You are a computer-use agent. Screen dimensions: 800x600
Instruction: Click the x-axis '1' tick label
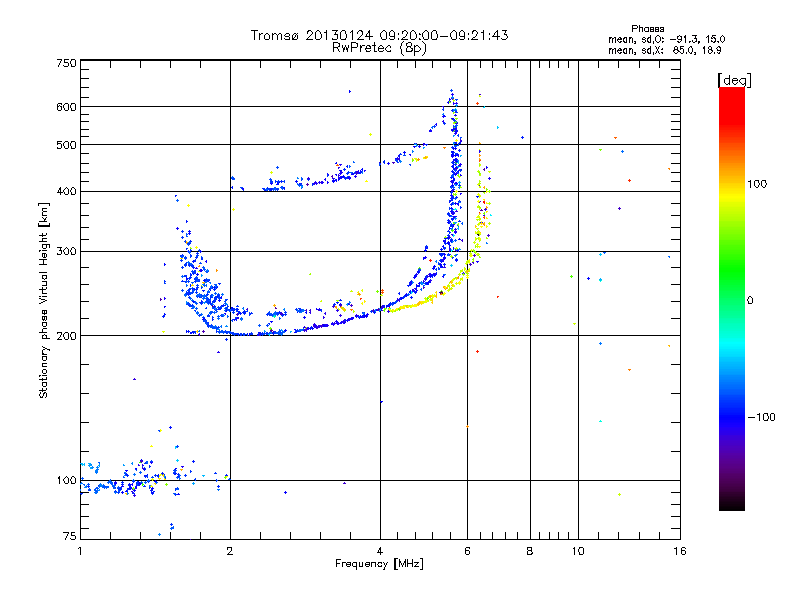coord(80,551)
